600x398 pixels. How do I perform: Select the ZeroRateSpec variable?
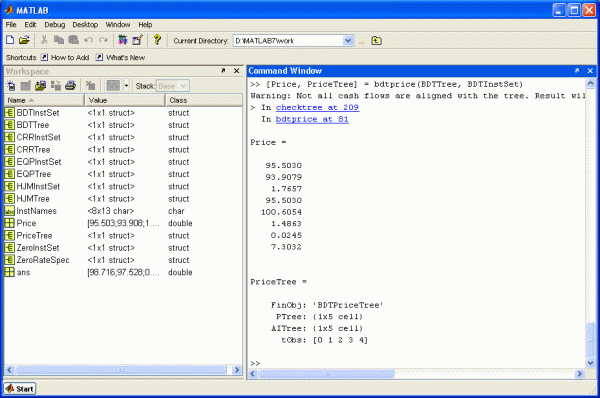pos(123,260)
